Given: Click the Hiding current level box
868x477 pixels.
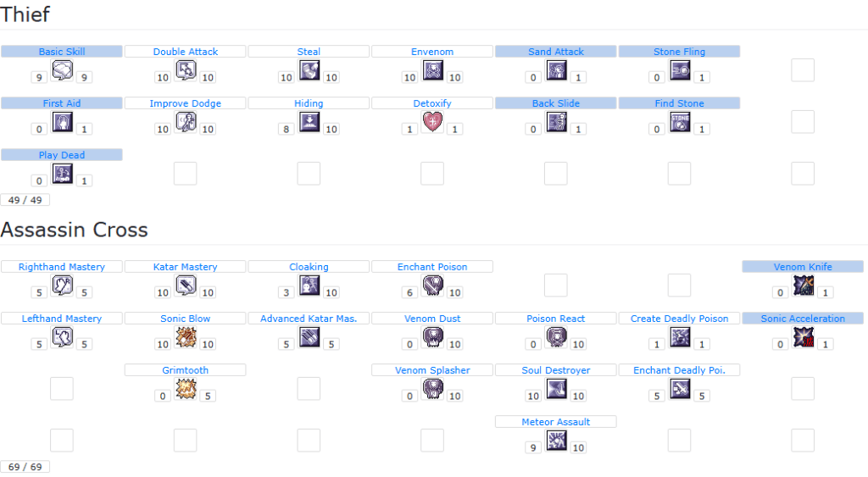Looking at the screenshot, I should tap(287, 130).
